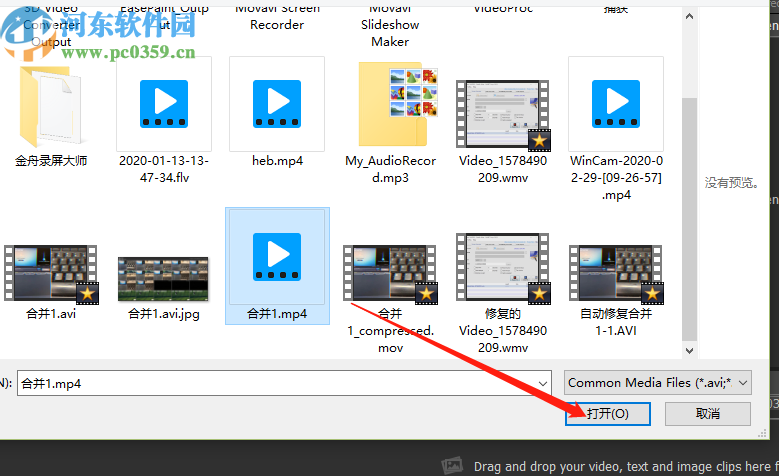Screen dimensions: 779x476
Task: Select the WinCam-2020-02-29 mp4 file icon
Action: click(616, 104)
